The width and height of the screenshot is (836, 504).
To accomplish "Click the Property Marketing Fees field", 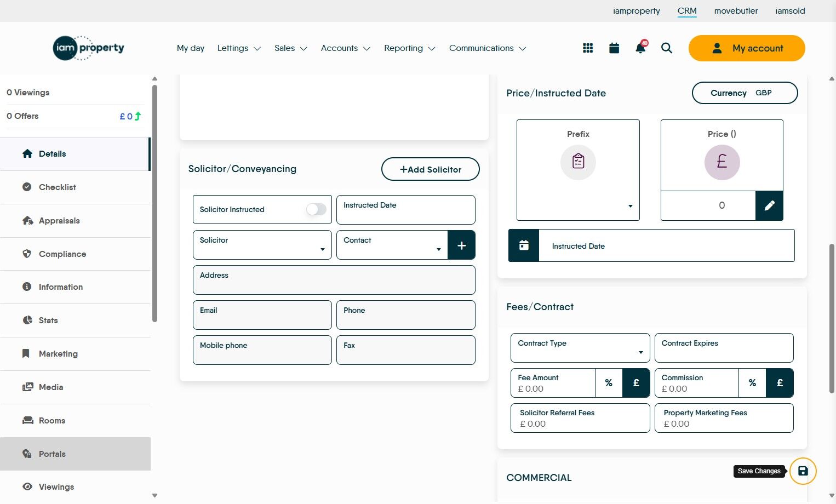I will click(724, 418).
